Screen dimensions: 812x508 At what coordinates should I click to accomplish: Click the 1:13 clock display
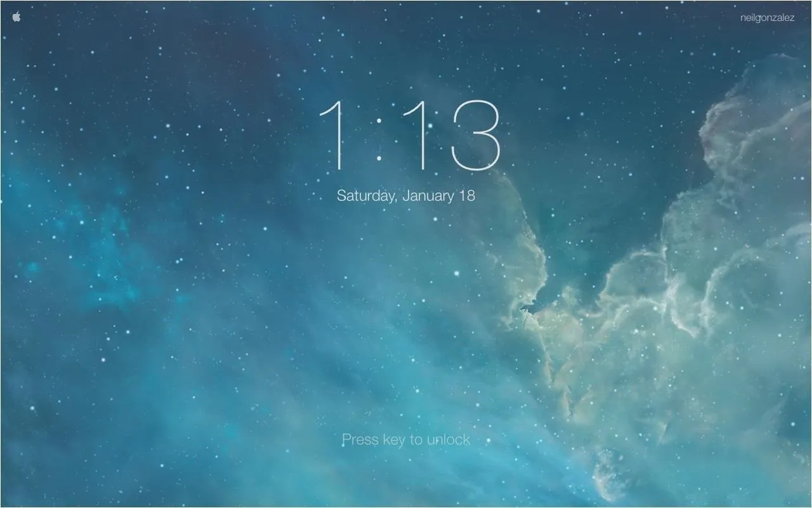[x=409, y=135]
